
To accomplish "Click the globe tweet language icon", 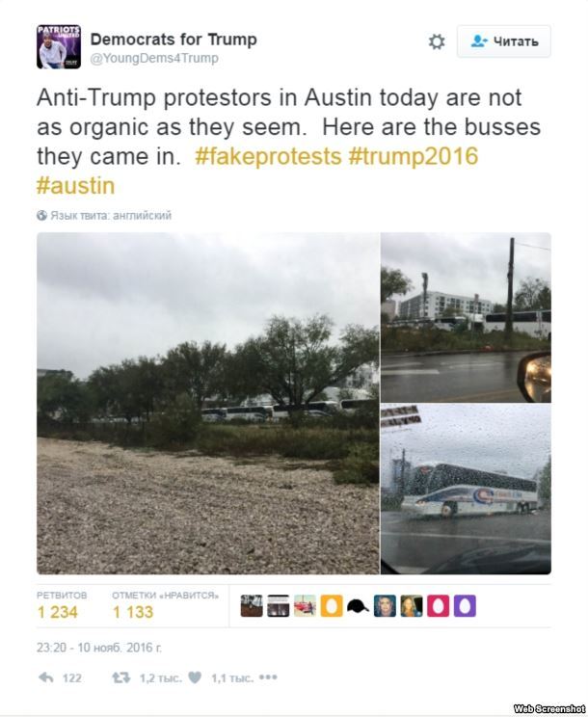I will (41, 215).
